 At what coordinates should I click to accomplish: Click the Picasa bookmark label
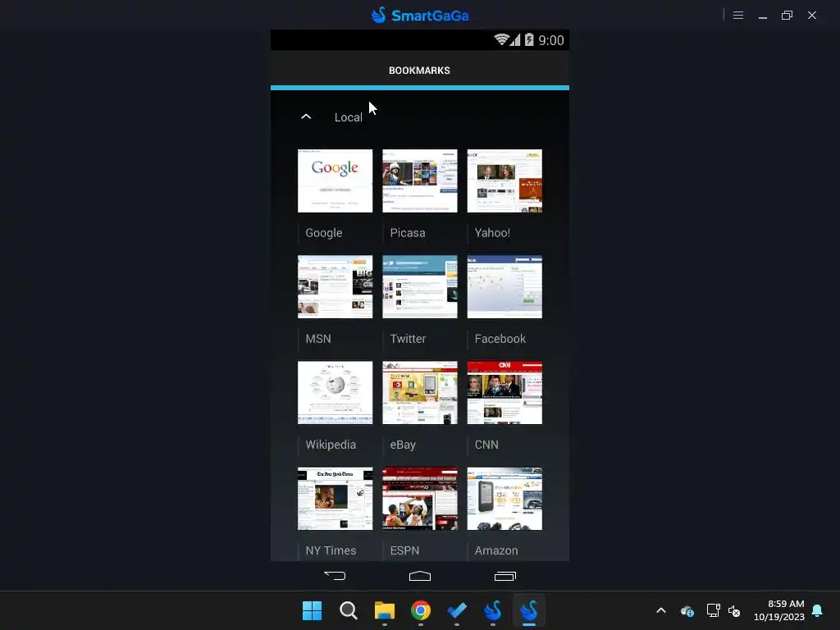[408, 233]
